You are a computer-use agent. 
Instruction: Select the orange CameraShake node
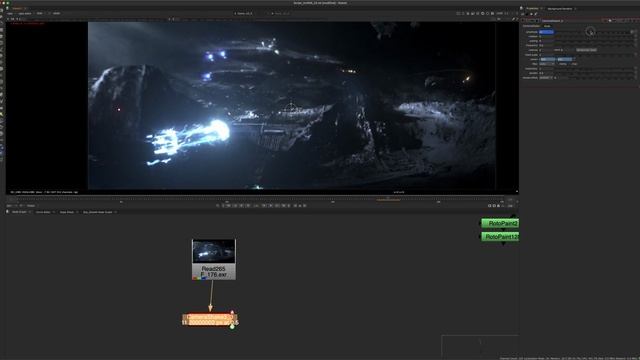(x=209, y=320)
